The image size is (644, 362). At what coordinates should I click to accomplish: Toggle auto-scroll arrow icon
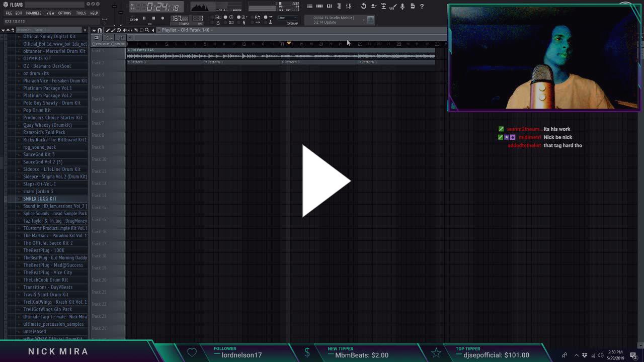(258, 23)
